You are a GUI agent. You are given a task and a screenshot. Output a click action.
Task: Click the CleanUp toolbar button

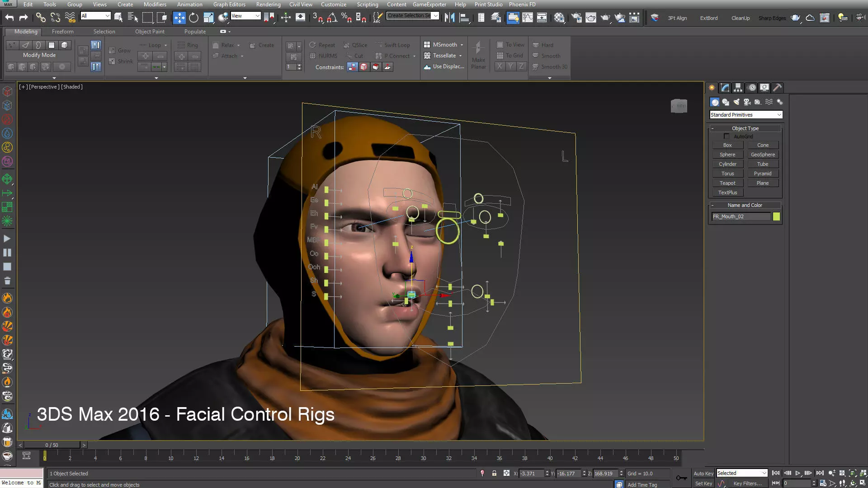(x=740, y=18)
